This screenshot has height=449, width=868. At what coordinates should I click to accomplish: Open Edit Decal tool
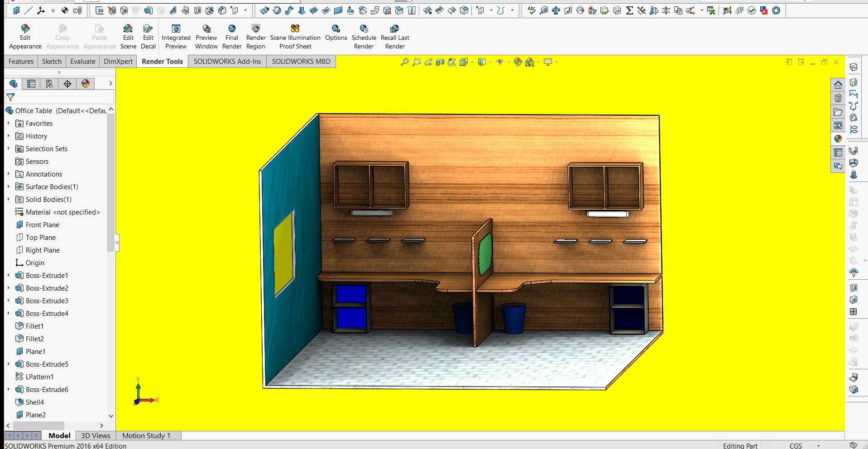pos(148,37)
